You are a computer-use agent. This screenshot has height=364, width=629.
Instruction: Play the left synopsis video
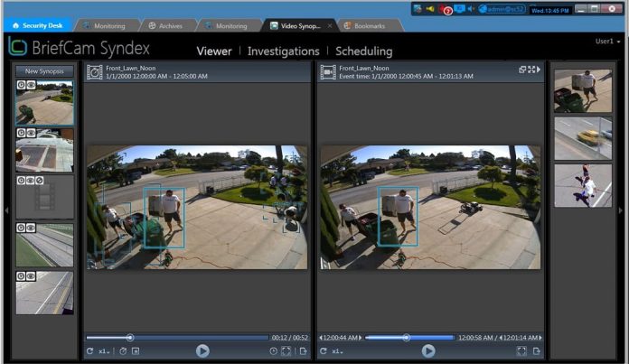point(202,350)
